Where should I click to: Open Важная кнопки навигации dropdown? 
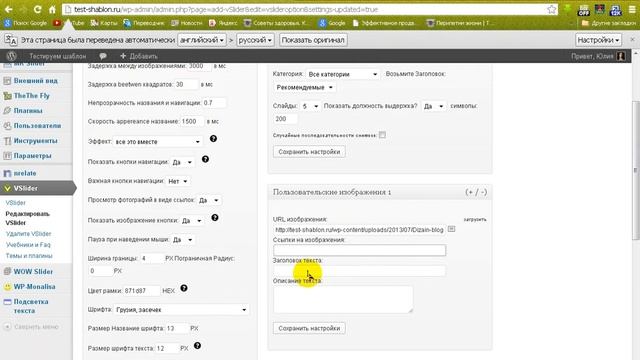pos(178,181)
